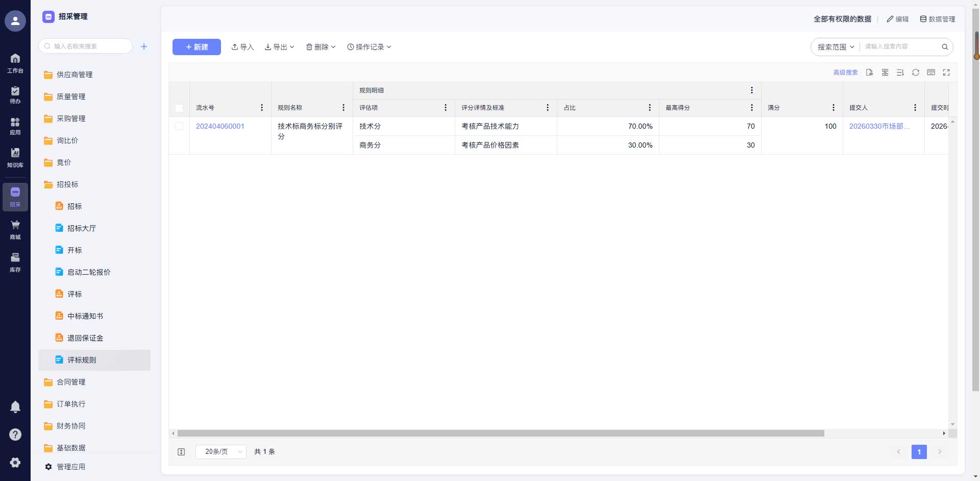Open the 商城 shopping cart icon
The width and height of the screenshot is (980, 481).
coord(15,229)
